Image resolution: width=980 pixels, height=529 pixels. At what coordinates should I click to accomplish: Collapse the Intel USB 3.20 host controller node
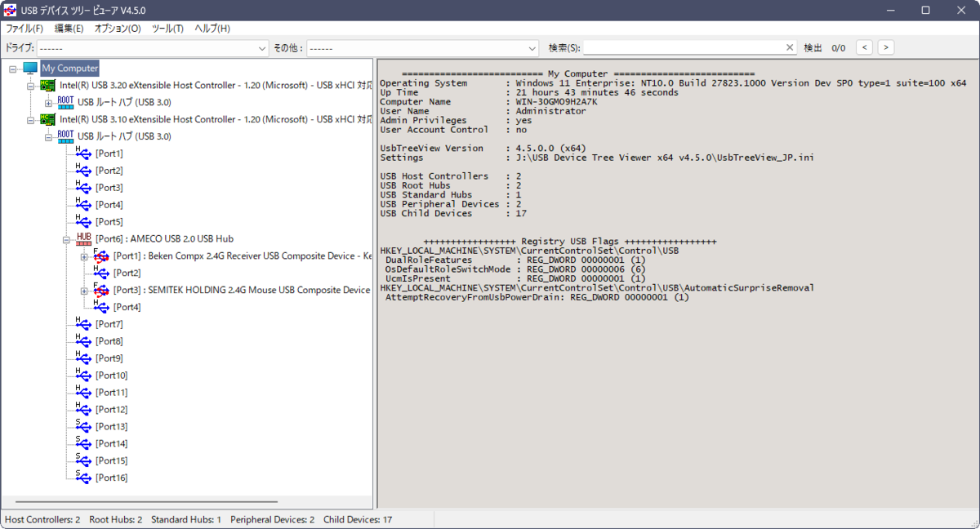[x=31, y=86]
